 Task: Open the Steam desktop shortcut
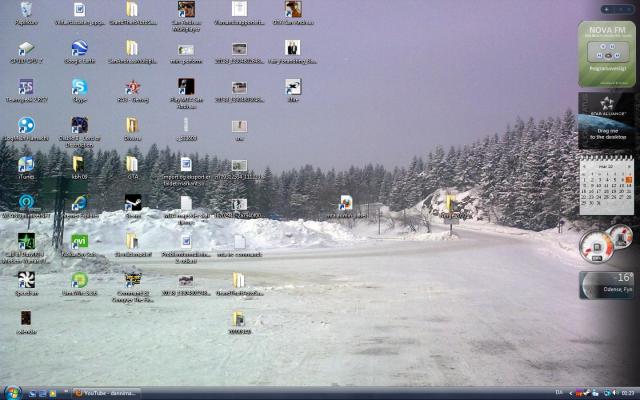coord(133,202)
